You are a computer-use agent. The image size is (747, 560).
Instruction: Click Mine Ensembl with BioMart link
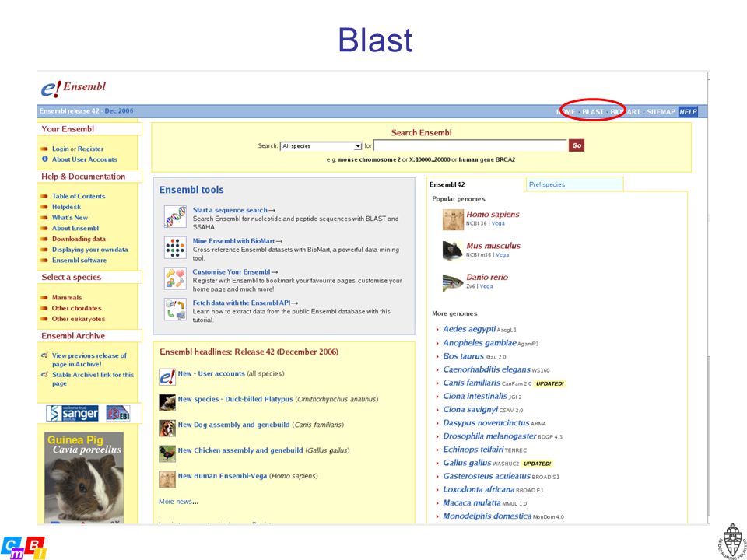pyautogui.click(x=238, y=241)
